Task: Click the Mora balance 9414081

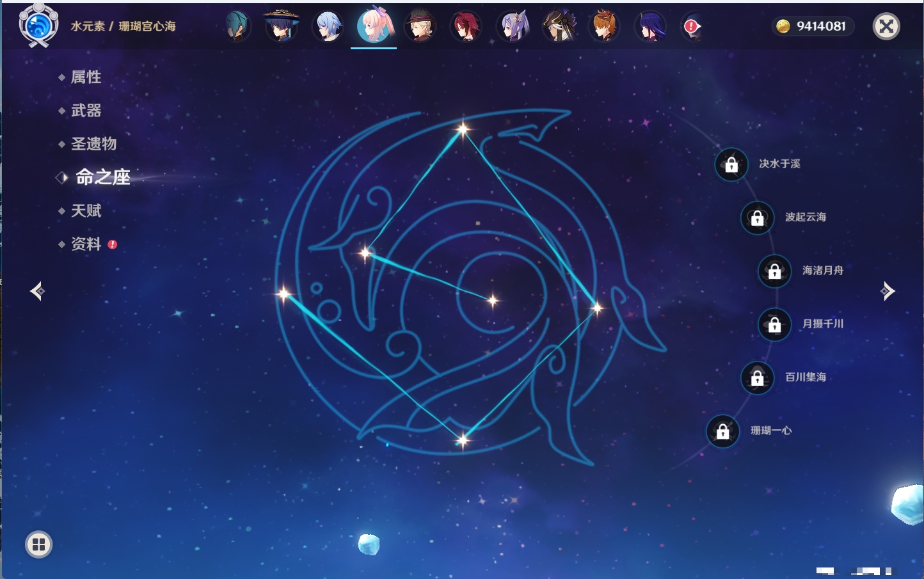Action: 821,26
